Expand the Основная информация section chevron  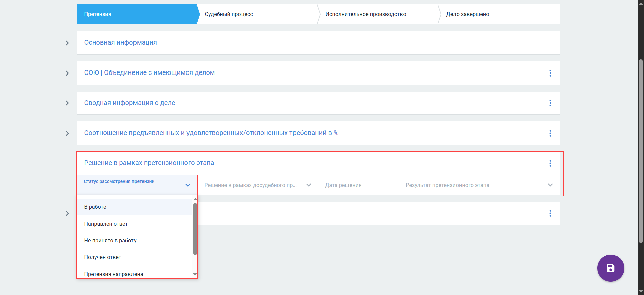tap(67, 43)
